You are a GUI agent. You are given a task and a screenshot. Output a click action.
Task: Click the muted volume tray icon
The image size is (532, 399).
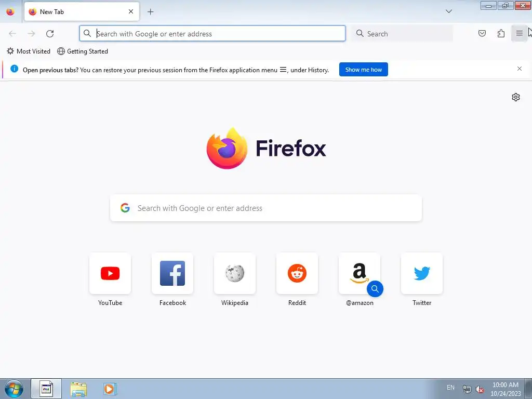pos(480,389)
